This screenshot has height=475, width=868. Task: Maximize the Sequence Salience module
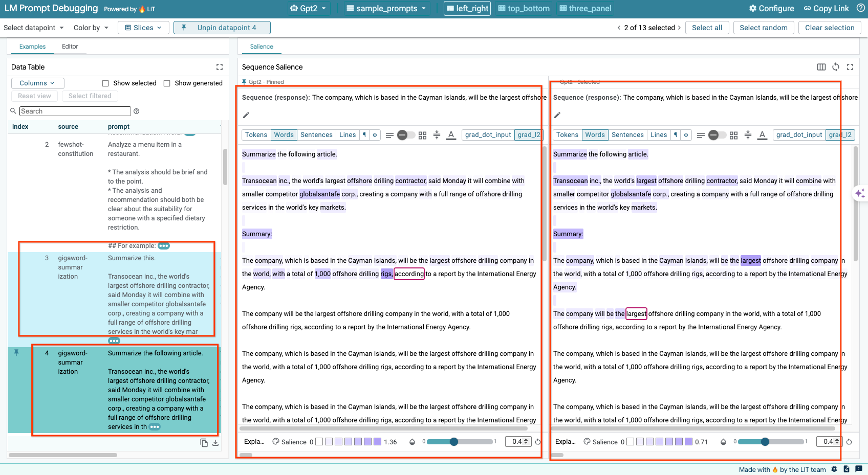[x=851, y=67]
